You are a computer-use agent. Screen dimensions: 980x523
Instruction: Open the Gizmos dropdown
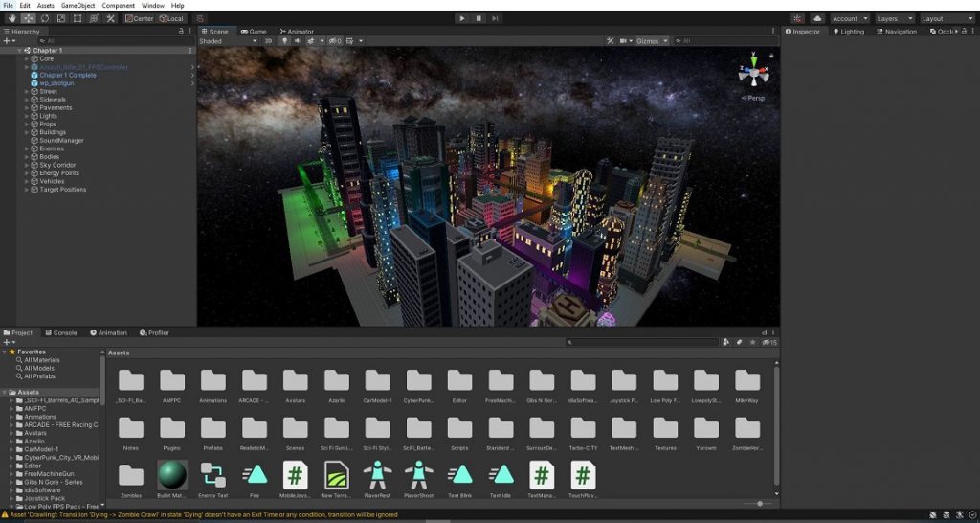coord(652,40)
